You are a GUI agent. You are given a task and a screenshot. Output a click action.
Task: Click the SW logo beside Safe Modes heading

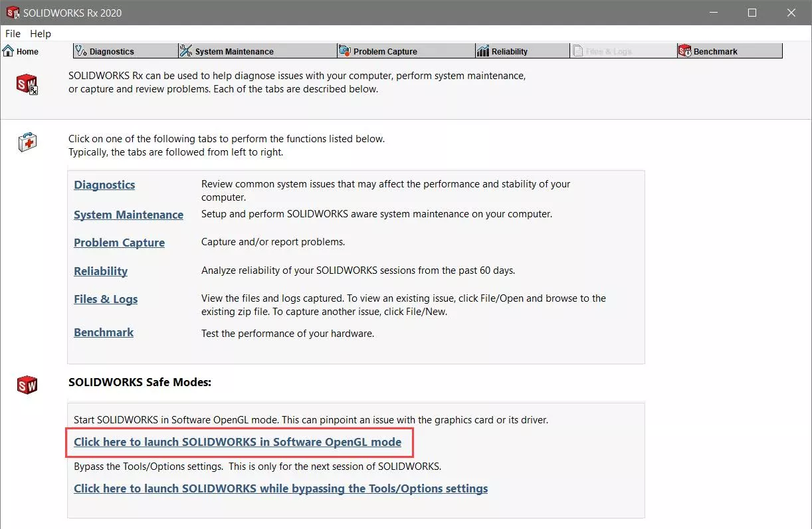pyautogui.click(x=27, y=385)
